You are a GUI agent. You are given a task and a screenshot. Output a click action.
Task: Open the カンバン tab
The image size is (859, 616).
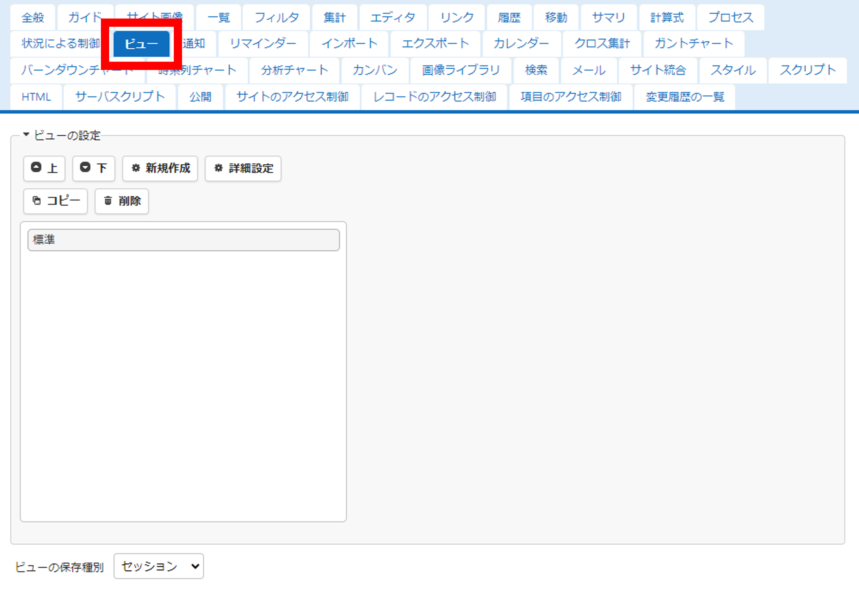pos(375,70)
